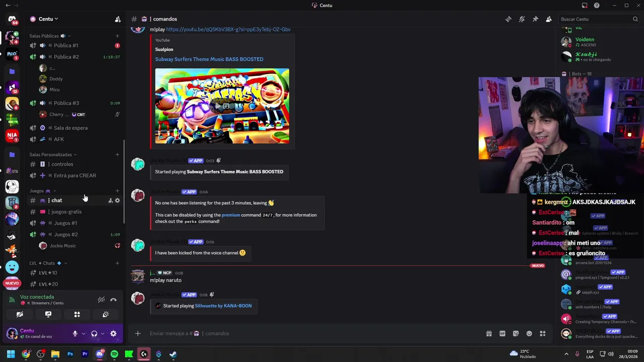Add channel to Salas Públicas with plus

coord(117,36)
